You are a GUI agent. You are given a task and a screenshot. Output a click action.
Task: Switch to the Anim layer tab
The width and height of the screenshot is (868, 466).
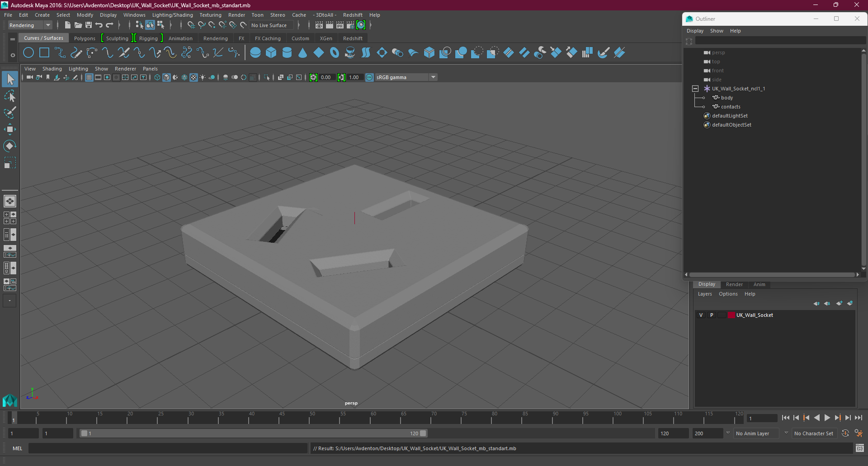coord(759,284)
